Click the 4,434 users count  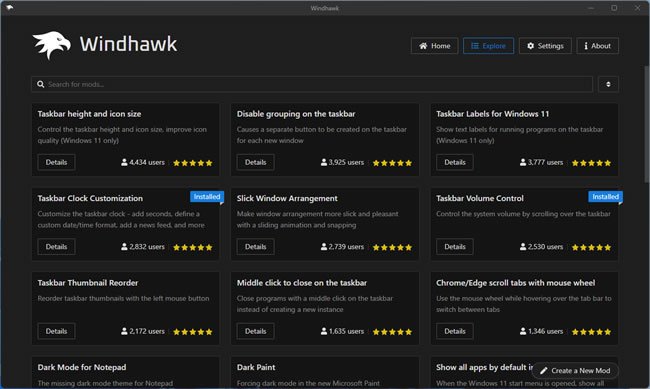click(x=147, y=162)
